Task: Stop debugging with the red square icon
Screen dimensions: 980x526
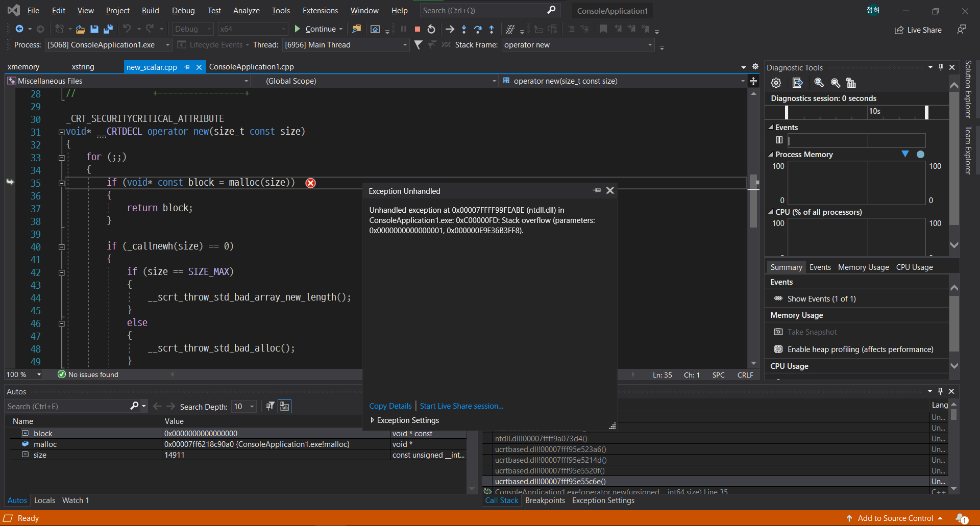Action: (417, 29)
